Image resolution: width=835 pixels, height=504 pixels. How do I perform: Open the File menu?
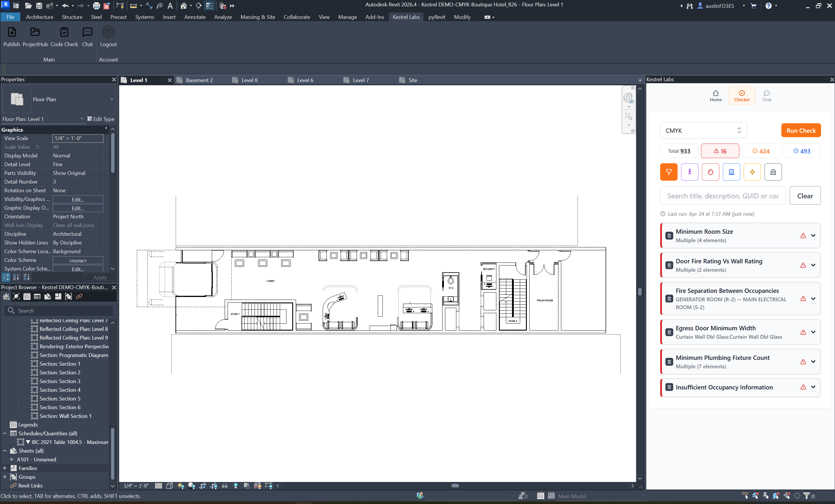pyautogui.click(x=10, y=17)
